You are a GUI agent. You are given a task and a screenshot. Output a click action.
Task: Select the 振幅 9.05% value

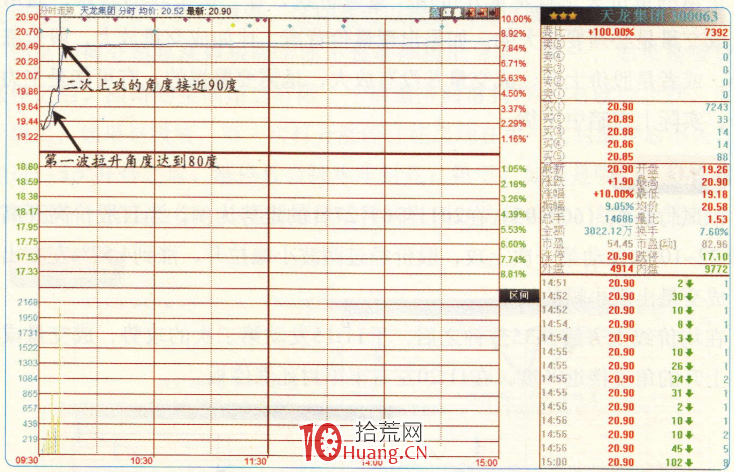(x=620, y=206)
